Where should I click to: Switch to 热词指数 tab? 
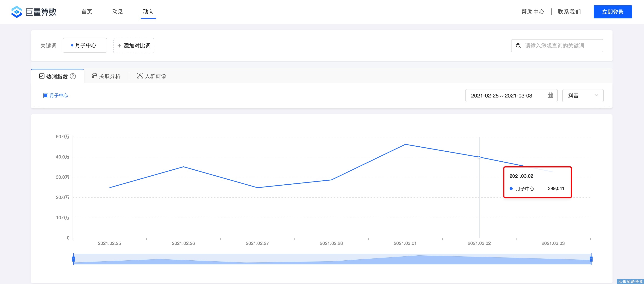coord(57,76)
